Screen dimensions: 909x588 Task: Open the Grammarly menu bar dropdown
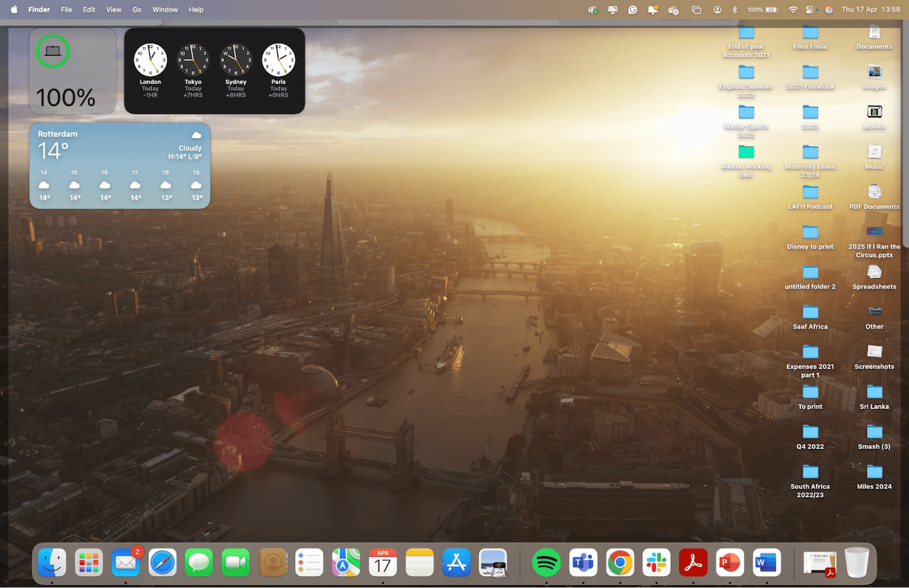[633, 9]
